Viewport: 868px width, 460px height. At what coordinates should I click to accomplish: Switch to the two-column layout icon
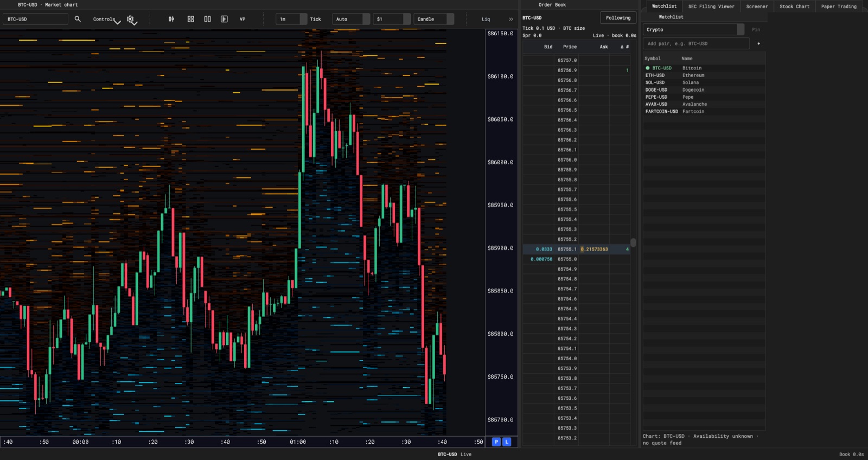click(x=207, y=19)
